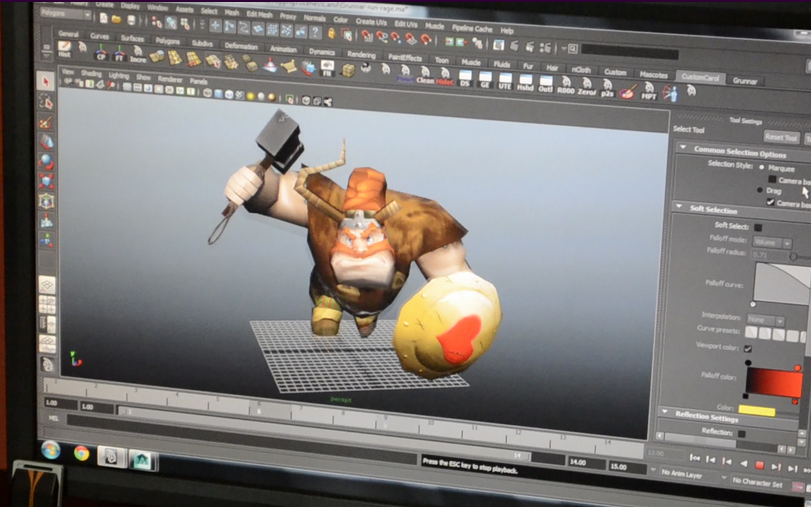Play backwards with the reverse play button
Viewport: 812px width, 507px height.
pos(743,464)
